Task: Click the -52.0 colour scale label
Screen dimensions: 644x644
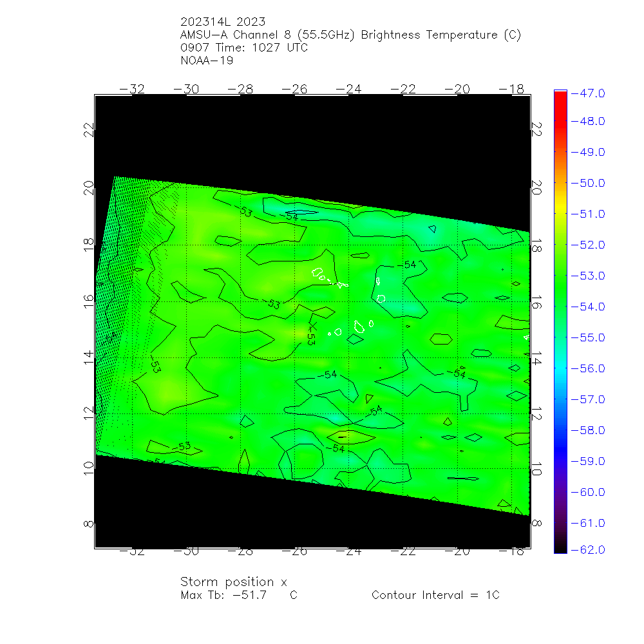Action: (x=588, y=245)
